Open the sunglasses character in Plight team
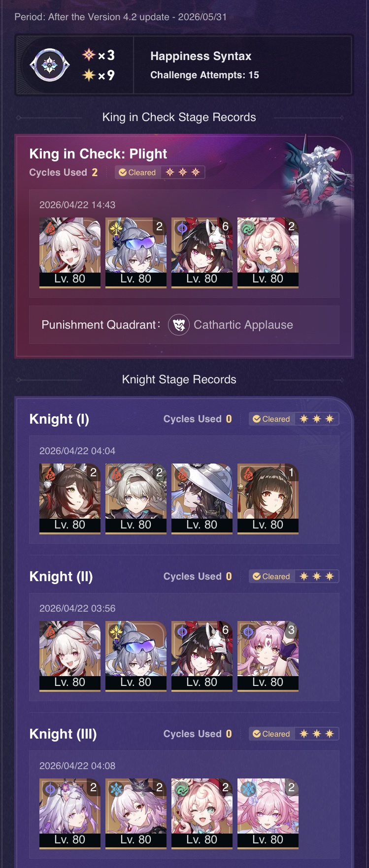This screenshot has height=868, width=369. (x=136, y=252)
